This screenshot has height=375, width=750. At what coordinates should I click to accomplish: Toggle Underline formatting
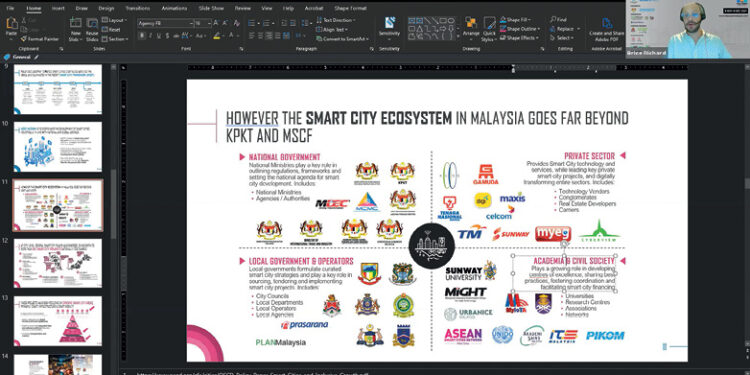coord(158,36)
